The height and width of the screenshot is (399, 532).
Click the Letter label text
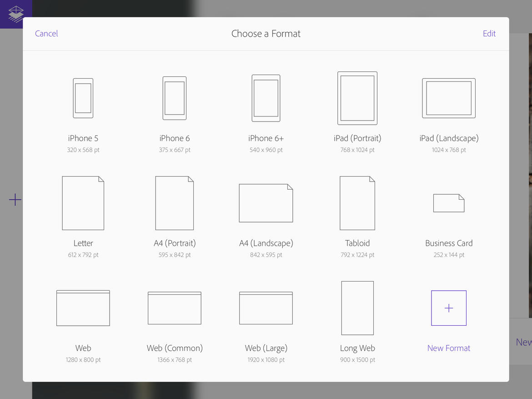pyautogui.click(x=83, y=243)
